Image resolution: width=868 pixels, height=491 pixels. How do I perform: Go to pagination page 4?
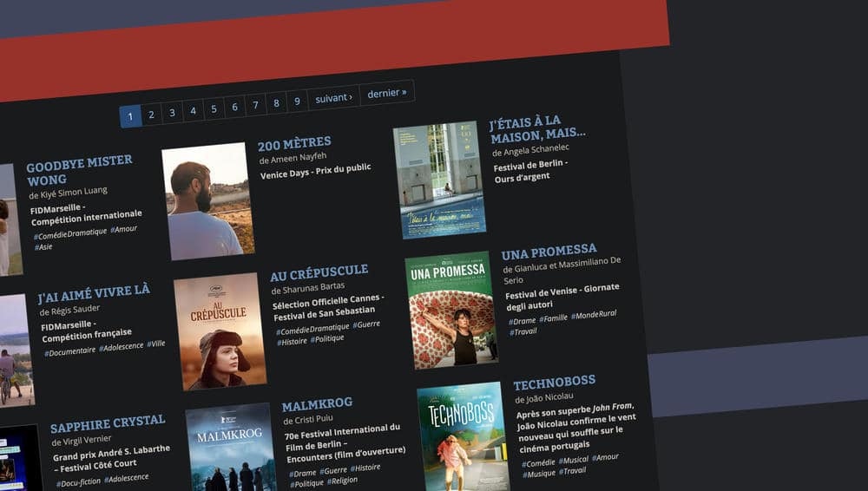click(x=193, y=111)
